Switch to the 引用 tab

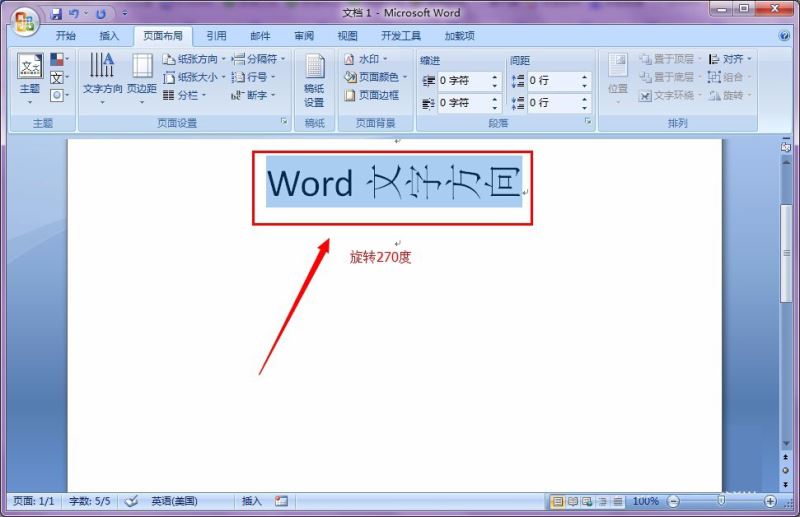pyautogui.click(x=216, y=36)
